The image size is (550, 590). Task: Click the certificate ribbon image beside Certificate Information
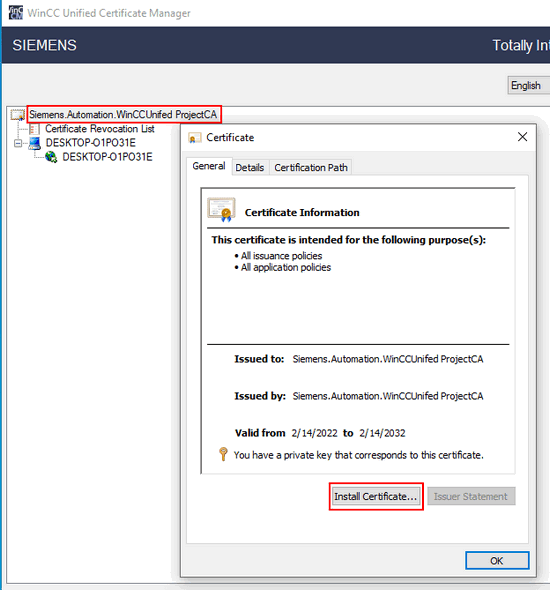pyautogui.click(x=222, y=210)
